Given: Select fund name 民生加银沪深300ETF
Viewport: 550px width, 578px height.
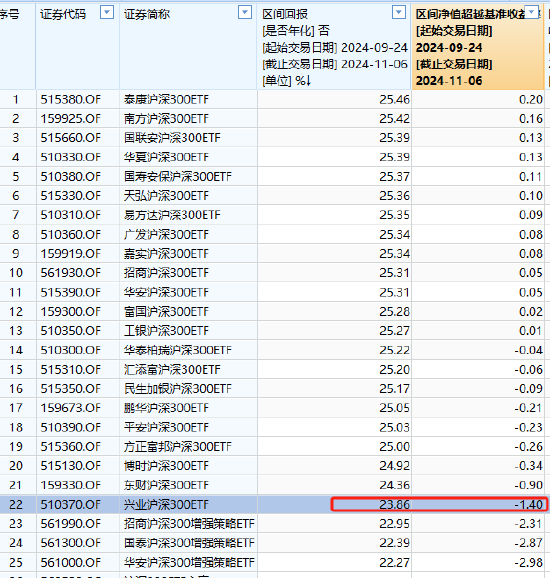Looking at the screenshot, I should click(178, 389).
